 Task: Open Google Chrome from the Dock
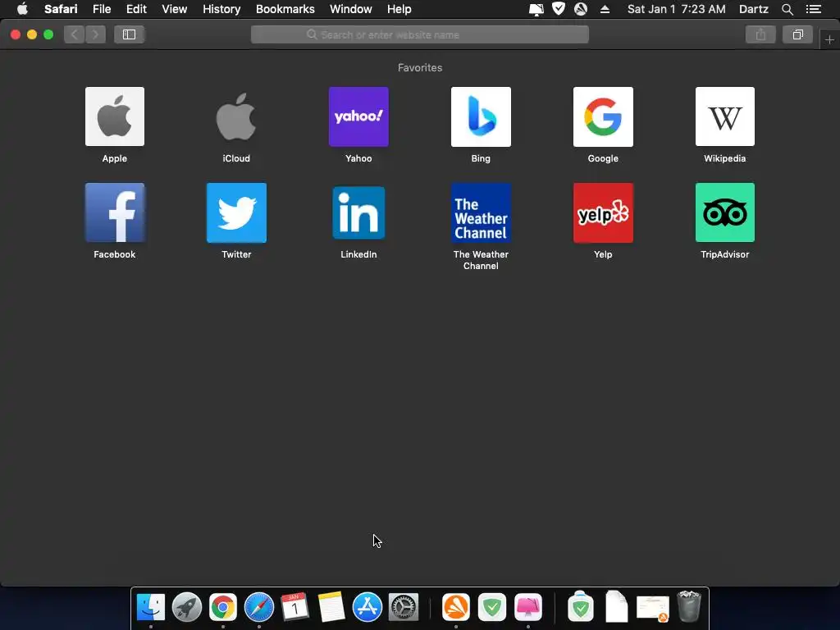coord(223,608)
